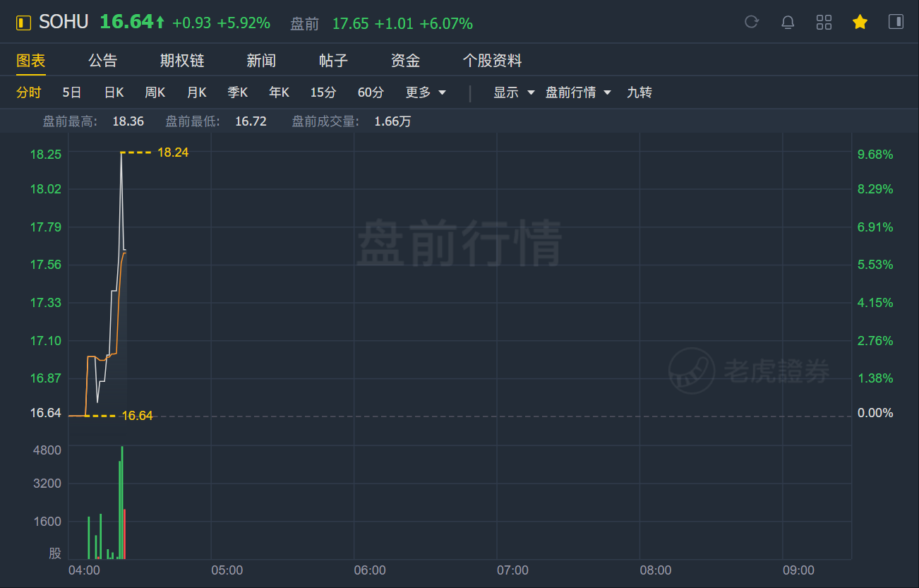Toggle the side panel icon

pos(896,22)
